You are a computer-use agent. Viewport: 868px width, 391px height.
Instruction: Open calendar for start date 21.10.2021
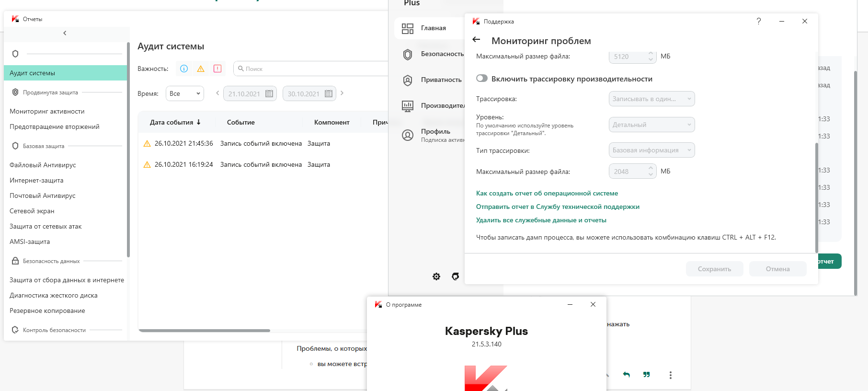(269, 93)
